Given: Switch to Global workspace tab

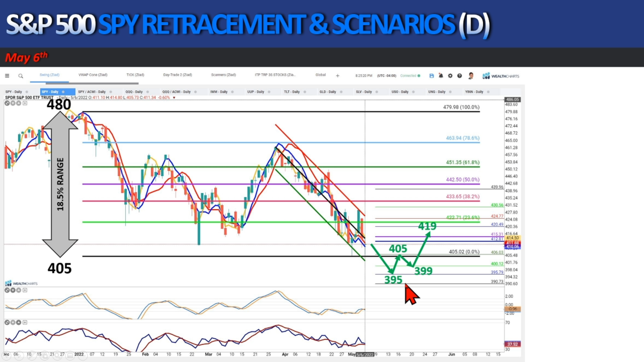Looking at the screenshot, I should tap(321, 75).
